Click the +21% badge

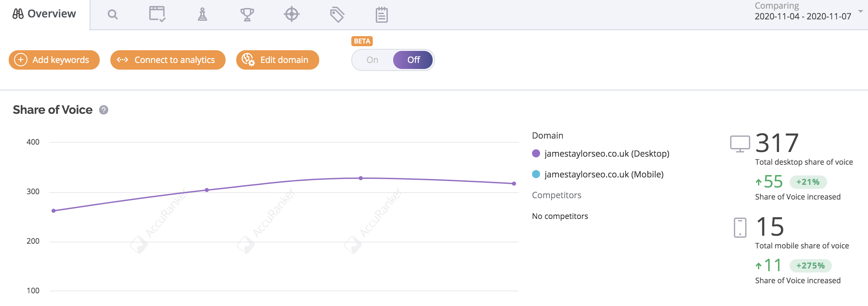(x=808, y=182)
